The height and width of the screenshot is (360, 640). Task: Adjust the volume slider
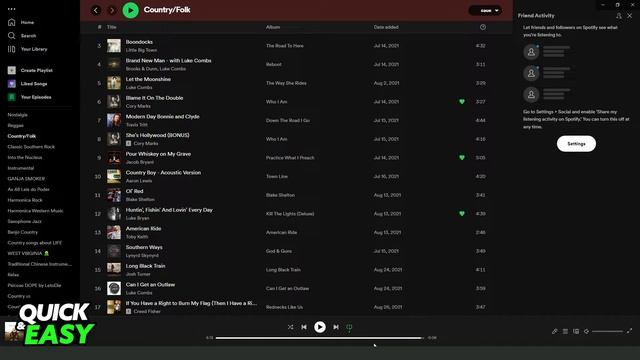[607, 331]
